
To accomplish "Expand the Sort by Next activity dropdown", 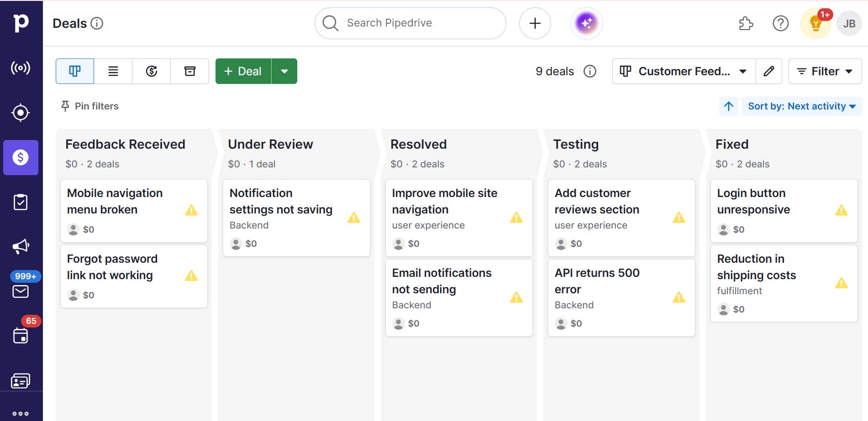I will tap(801, 106).
